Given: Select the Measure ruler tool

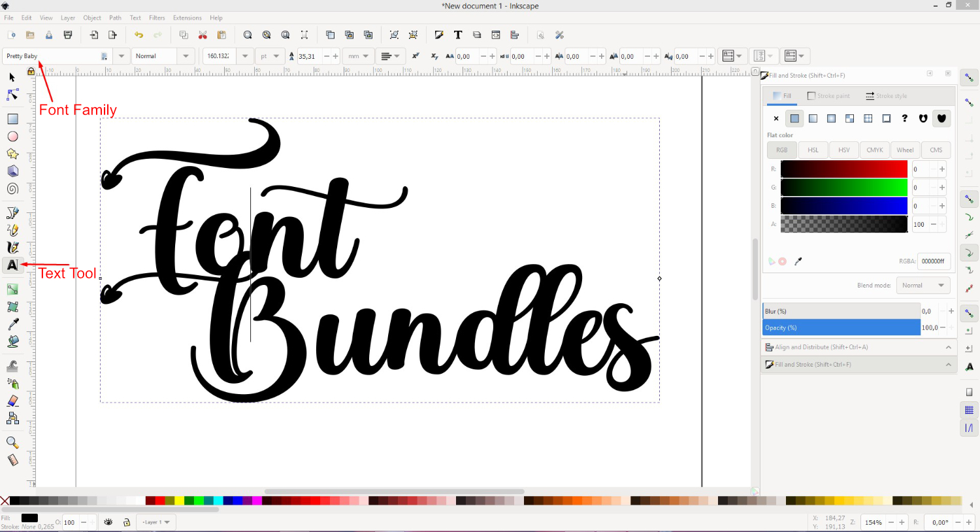Looking at the screenshot, I should (12, 460).
